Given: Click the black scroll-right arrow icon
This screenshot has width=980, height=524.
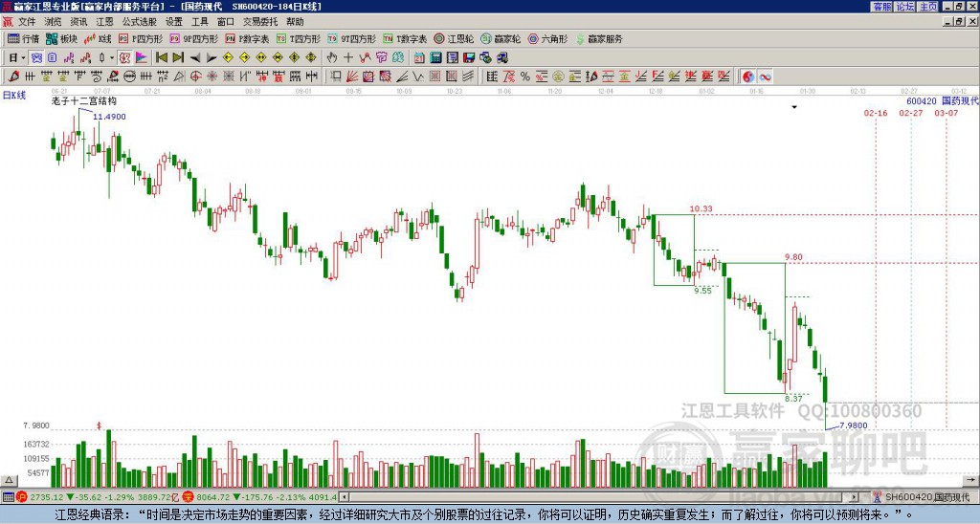Looking at the screenshot, I should [x=212, y=58].
